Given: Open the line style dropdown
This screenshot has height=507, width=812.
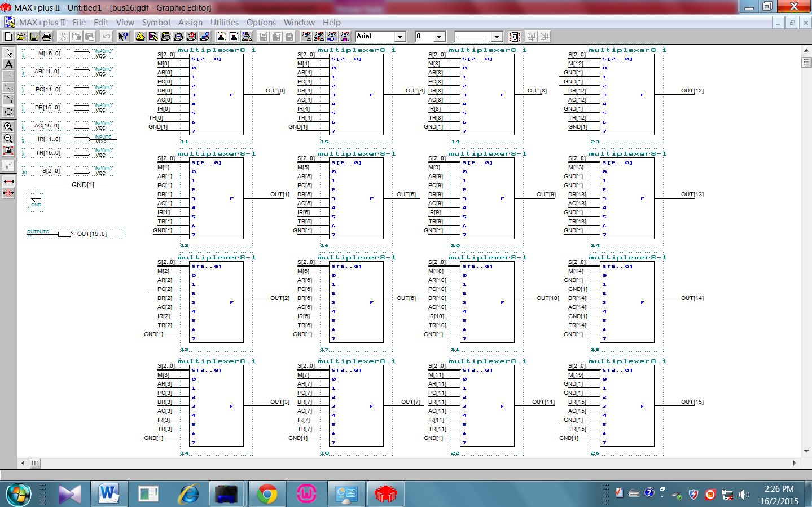Looking at the screenshot, I should tap(497, 37).
